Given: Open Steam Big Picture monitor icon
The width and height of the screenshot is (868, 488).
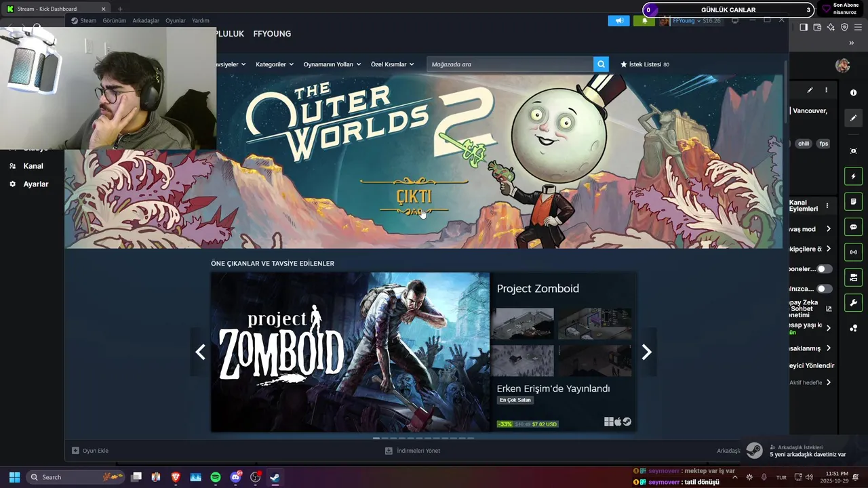Looking at the screenshot, I should [x=735, y=20].
